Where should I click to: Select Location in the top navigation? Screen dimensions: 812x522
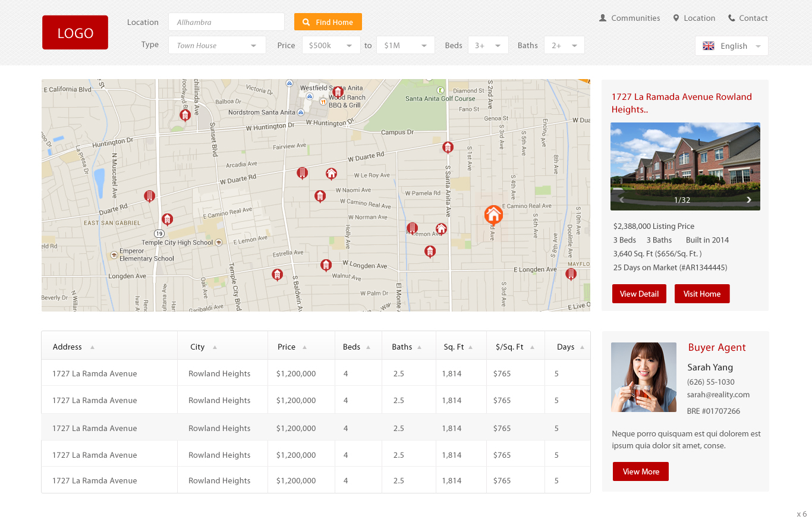699,18
